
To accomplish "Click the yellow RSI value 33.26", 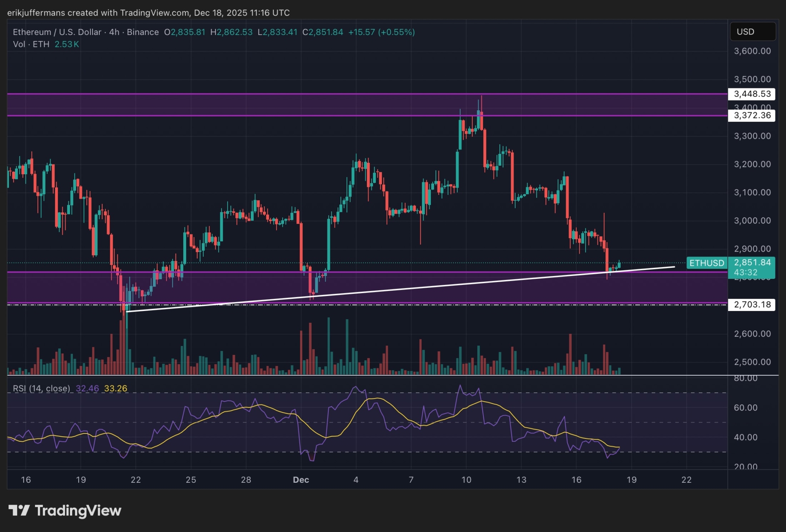I will [116, 388].
